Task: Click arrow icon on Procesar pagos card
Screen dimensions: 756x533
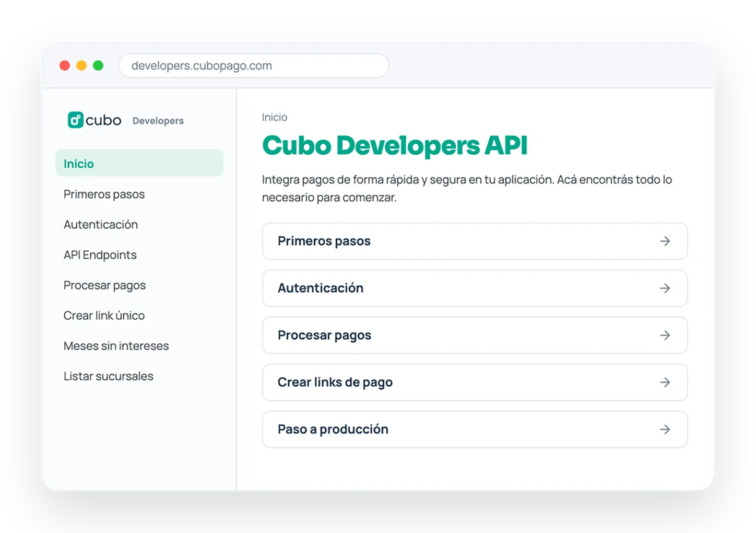Action: click(665, 335)
